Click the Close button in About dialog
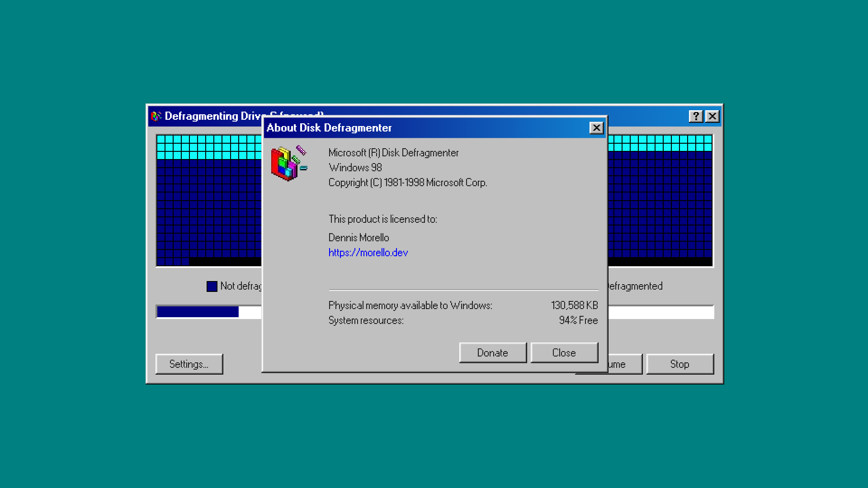Screen dimensions: 868x488 coord(564,352)
